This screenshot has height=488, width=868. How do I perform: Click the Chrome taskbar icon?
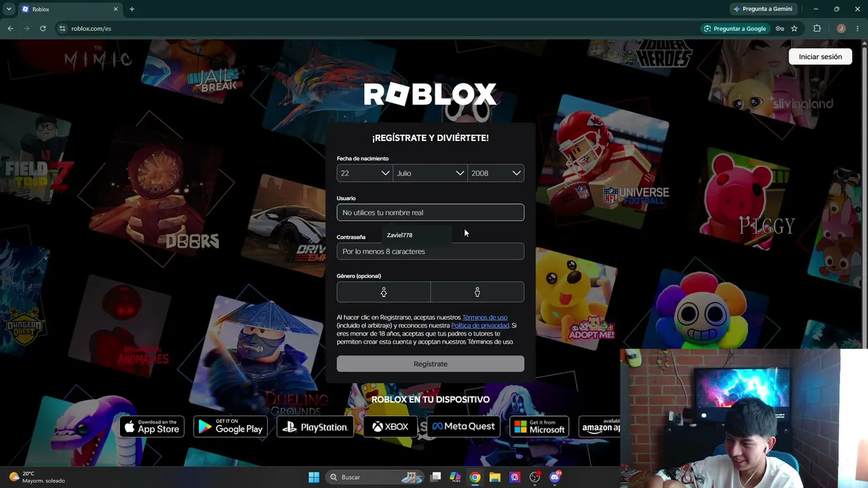point(475,477)
